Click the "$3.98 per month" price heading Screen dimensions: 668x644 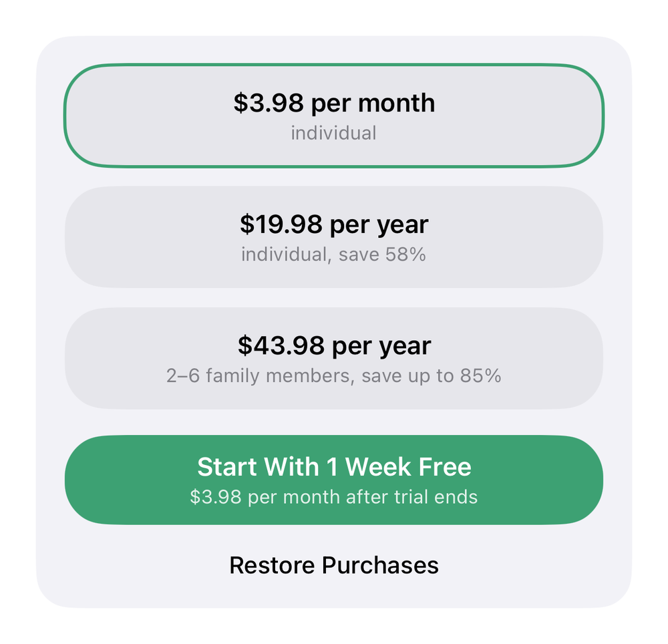click(334, 103)
